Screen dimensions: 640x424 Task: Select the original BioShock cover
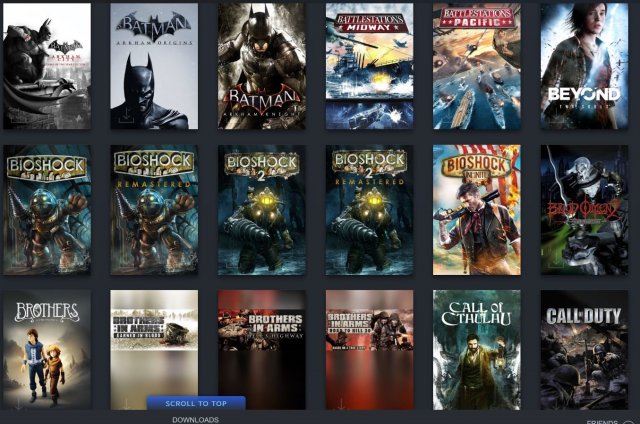[x=47, y=210]
